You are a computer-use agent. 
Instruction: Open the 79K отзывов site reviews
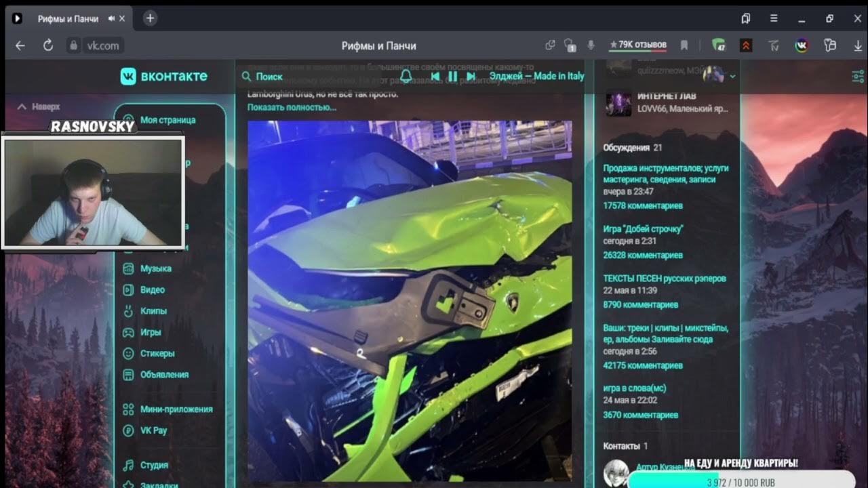point(638,45)
